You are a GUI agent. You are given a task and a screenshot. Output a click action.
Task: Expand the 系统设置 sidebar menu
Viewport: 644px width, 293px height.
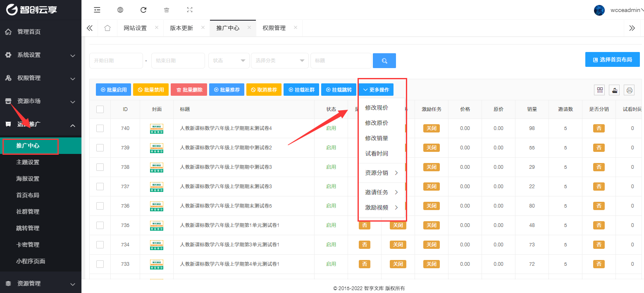(x=41, y=55)
